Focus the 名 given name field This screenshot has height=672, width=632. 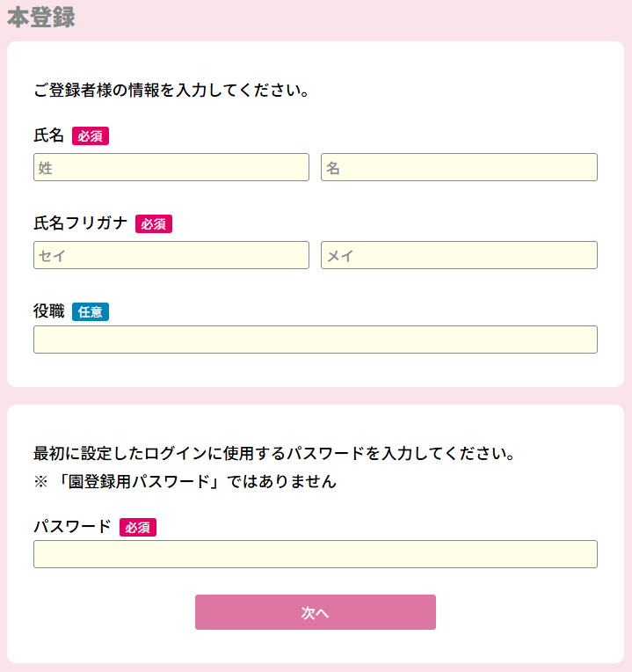coord(459,167)
